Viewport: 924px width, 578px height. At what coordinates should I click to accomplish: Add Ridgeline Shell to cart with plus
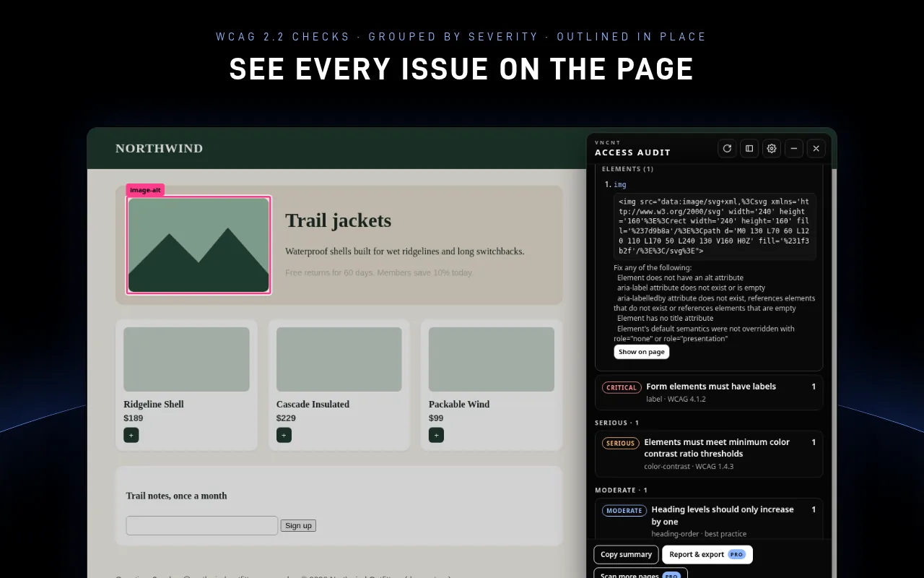click(131, 435)
